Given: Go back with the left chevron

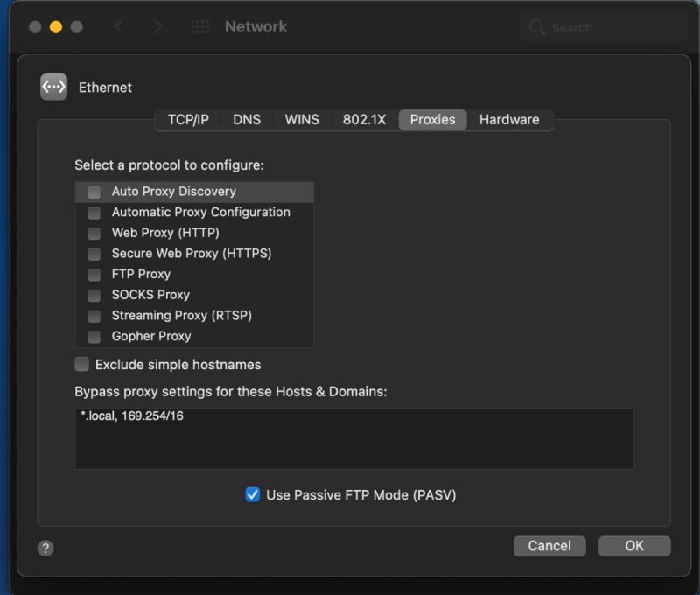Looking at the screenshot, I should pyautogui.click(x=119, y=27).
